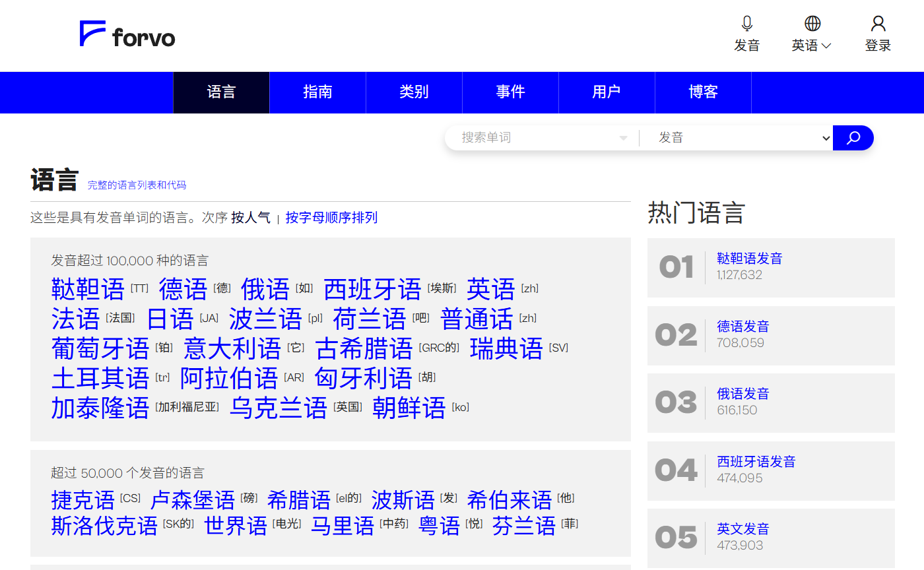This screenshot has height=570, width=924.
Task: Expand the 英语 site language chevron
Action: [826, 46]
